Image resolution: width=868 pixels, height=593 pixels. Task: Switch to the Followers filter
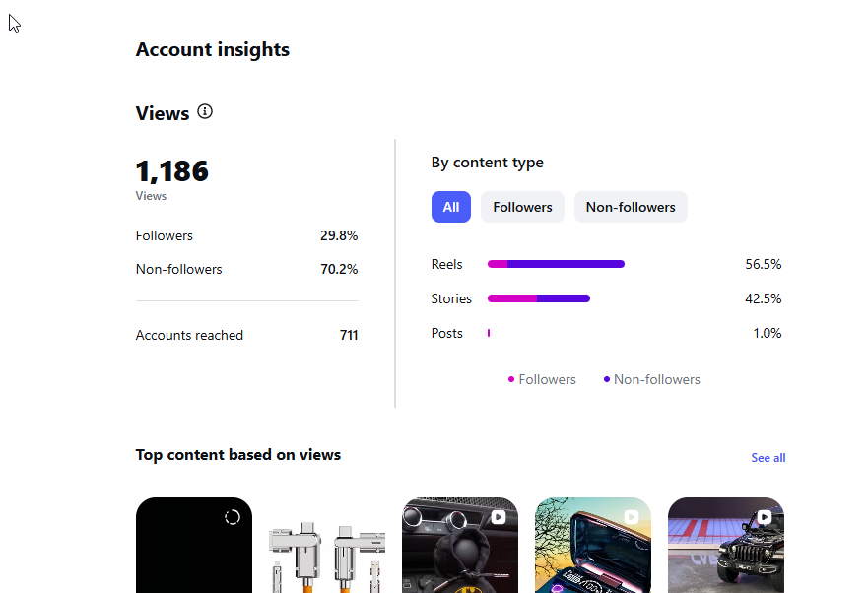[522, 207]
